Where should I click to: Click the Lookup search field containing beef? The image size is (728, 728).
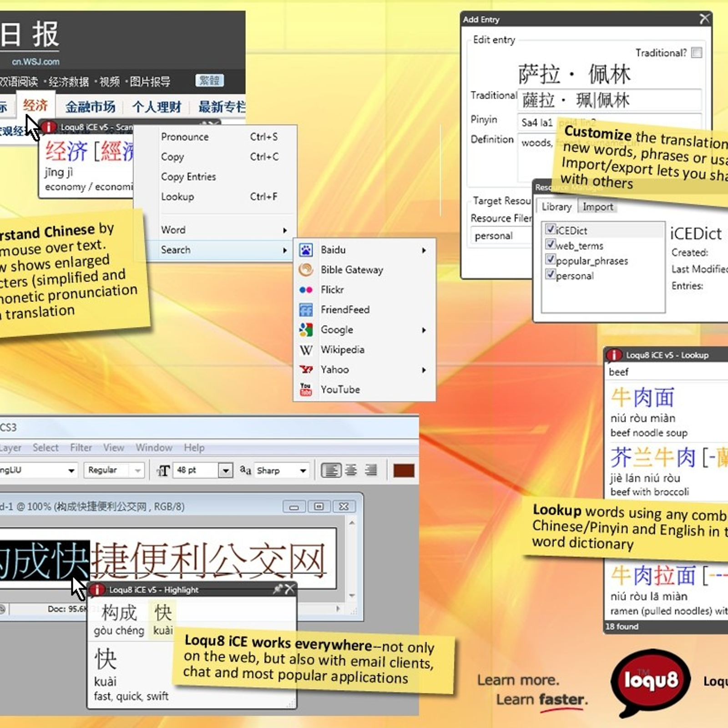pos(667,372)
